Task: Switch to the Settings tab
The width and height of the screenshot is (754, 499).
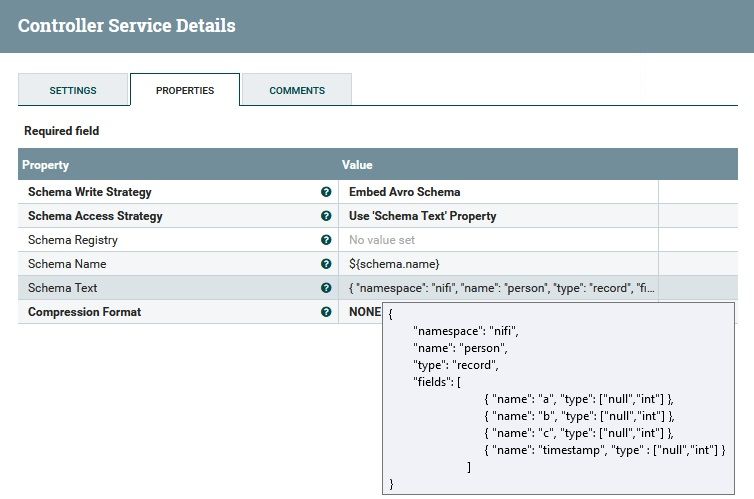Action: pos(73,90)
